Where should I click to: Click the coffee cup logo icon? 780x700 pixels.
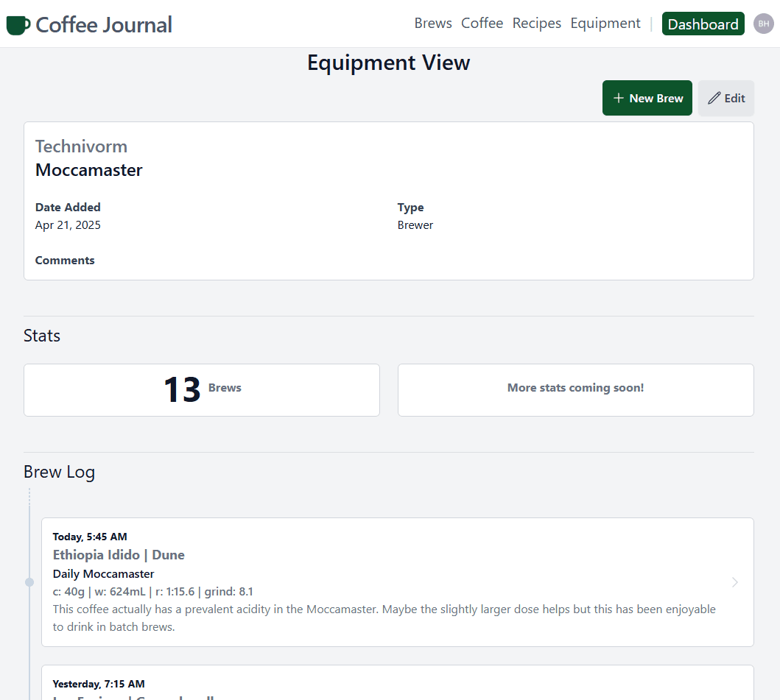[x=18, y=25]
